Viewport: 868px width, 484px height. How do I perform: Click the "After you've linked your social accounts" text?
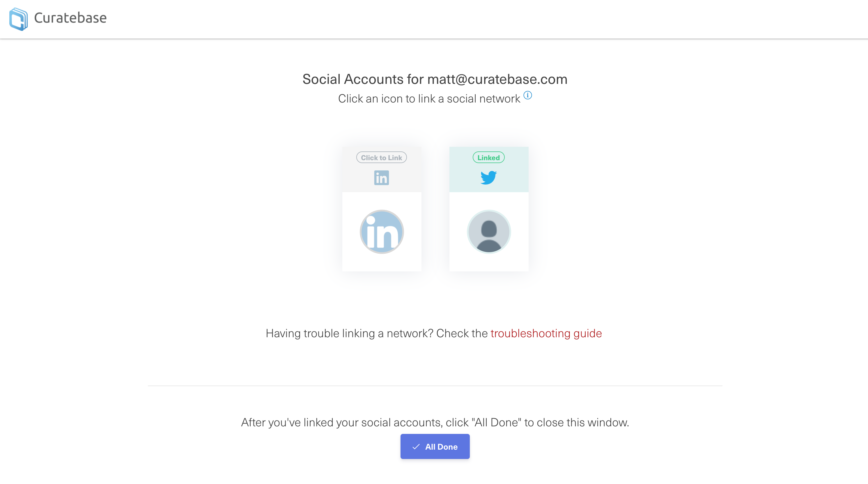(435, 422)
